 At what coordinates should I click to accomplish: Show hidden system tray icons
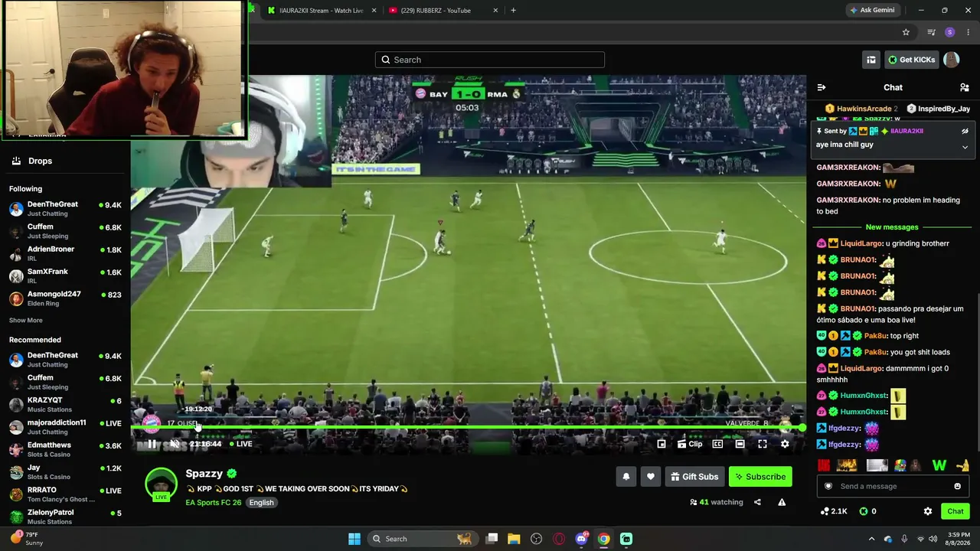[x=871, y=539]
